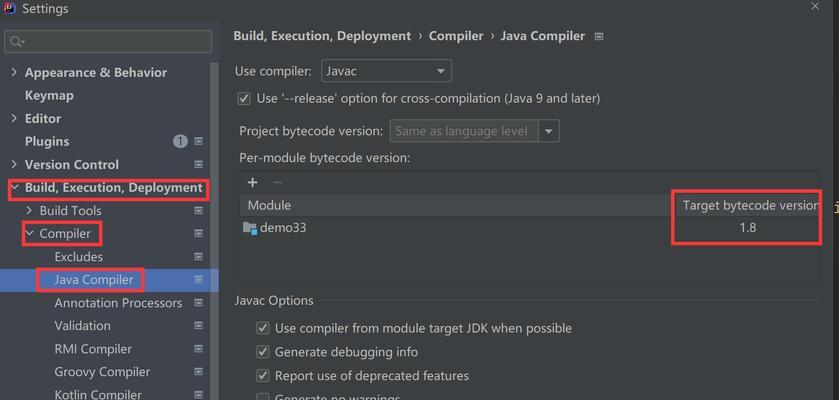The height and width of the screenshot is (400, 839).
Task: Click the minus icon to remove module
Action: click(277, 182)
